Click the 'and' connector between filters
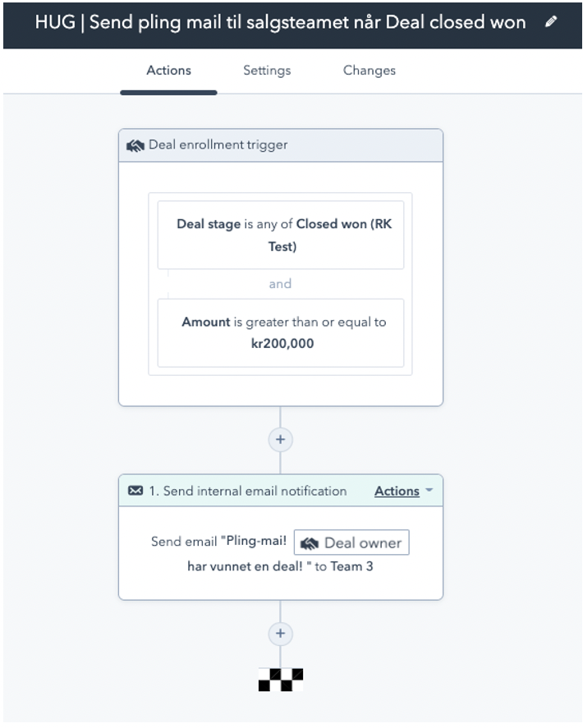 click(280, 284)
